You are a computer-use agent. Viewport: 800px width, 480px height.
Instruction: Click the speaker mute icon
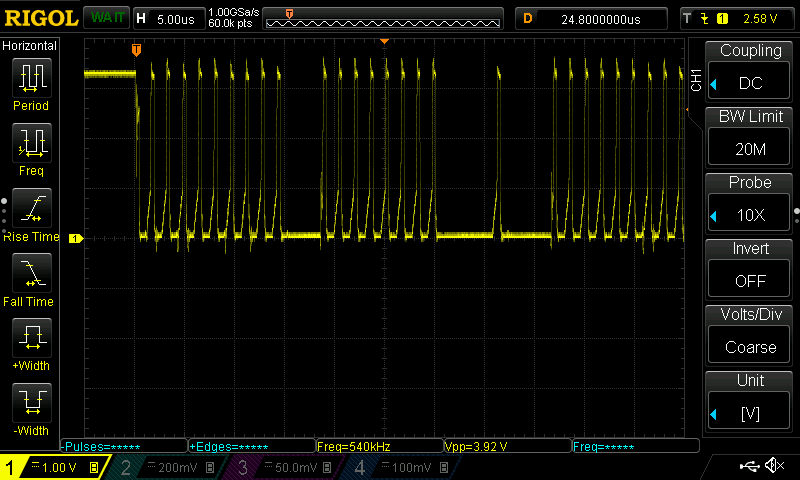point(774,466)
